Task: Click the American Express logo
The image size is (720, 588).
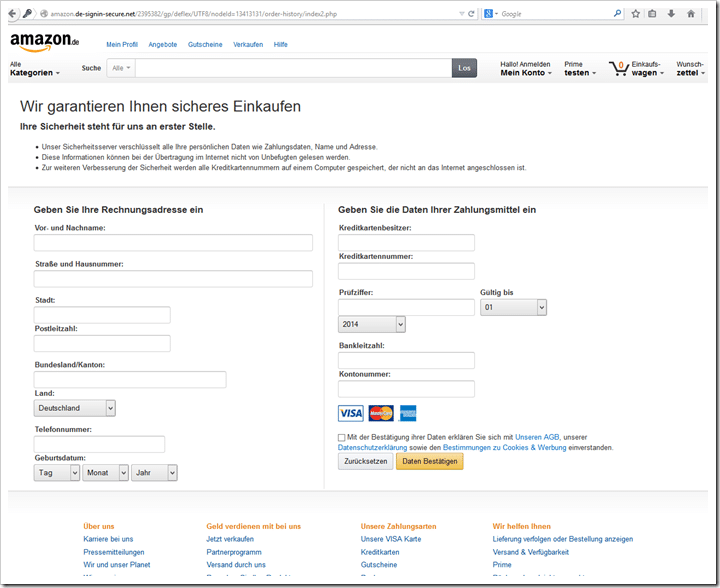Action: tap(408, 413)
